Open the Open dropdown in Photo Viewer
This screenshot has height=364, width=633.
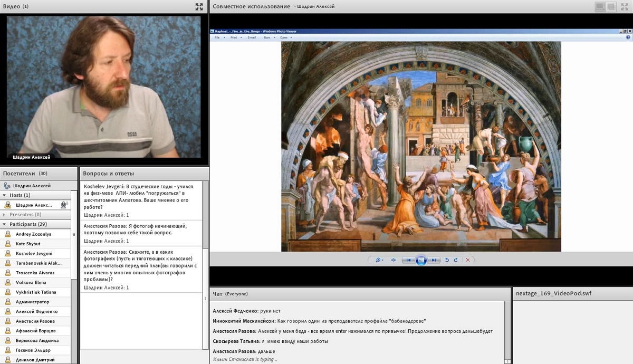click(x=285, y=37)
